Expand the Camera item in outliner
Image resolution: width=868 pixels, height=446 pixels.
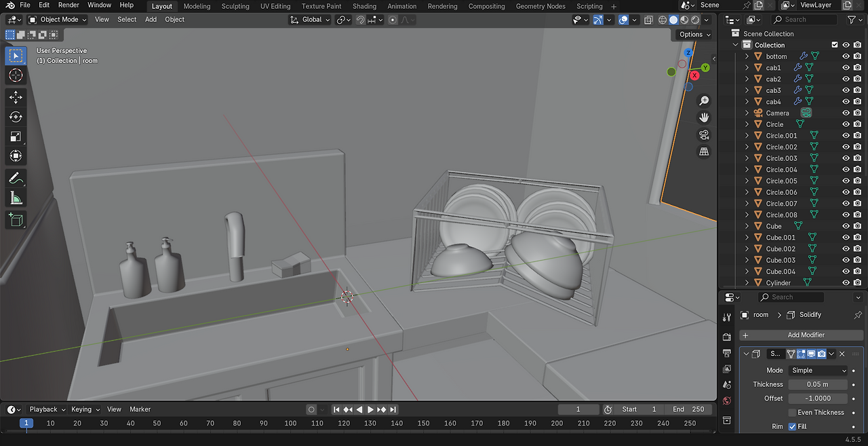pos(747,113)
